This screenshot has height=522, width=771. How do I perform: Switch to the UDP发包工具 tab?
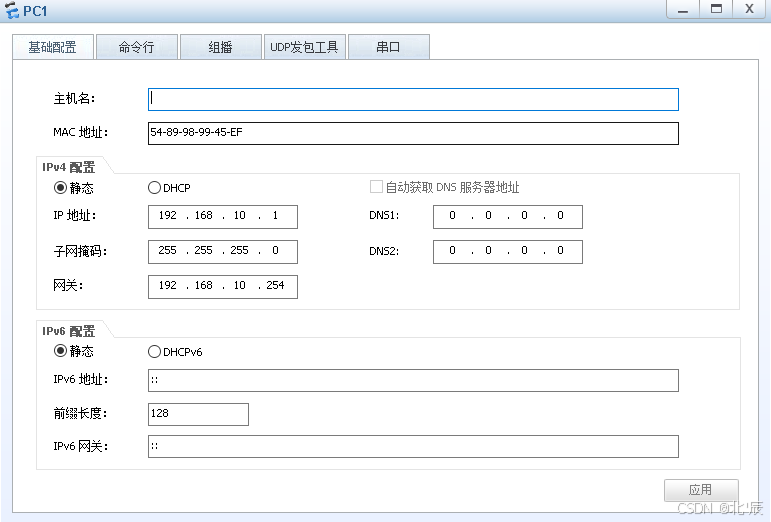click(304, 47)
